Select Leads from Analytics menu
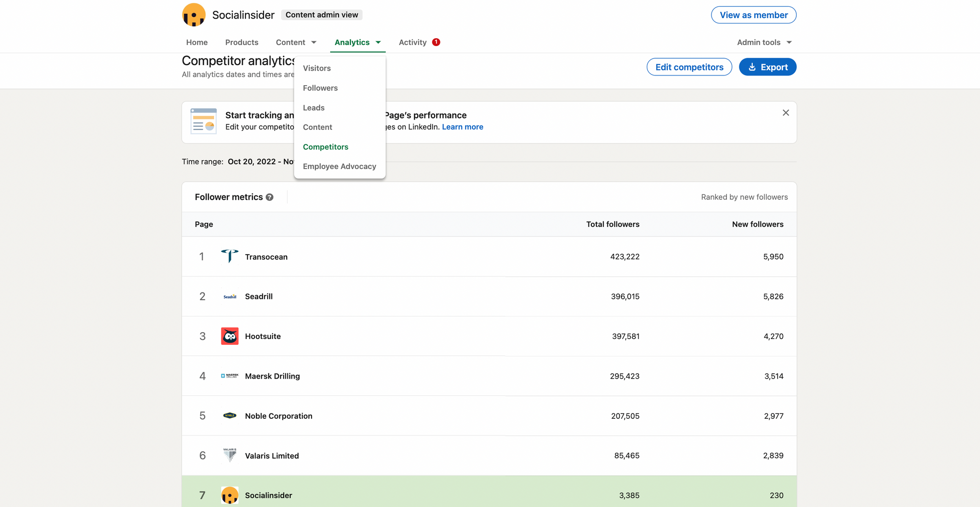This screenshot has height=507, width=980. tap(314, 107)
